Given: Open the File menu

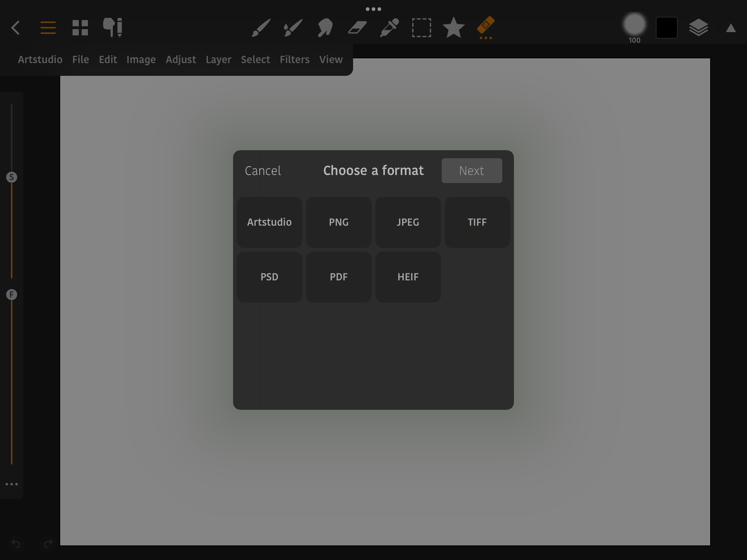Looking at the screenshot, I should click(80, 59).
